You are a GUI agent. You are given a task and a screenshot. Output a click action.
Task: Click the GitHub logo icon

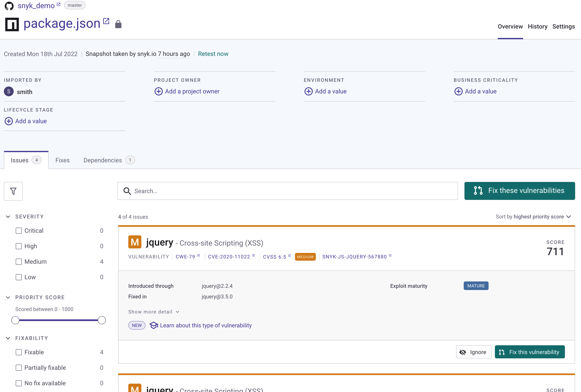[9, 6]
